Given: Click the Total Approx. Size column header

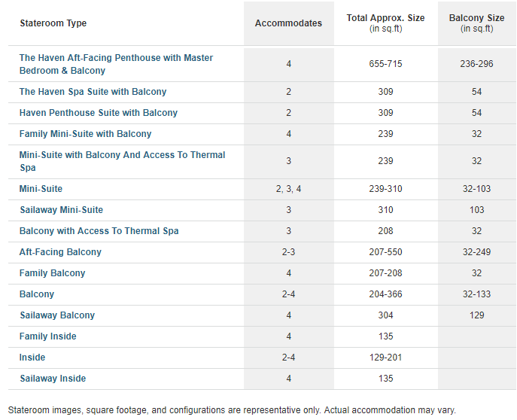Looking at the screenshot, I should pos(385,23).
